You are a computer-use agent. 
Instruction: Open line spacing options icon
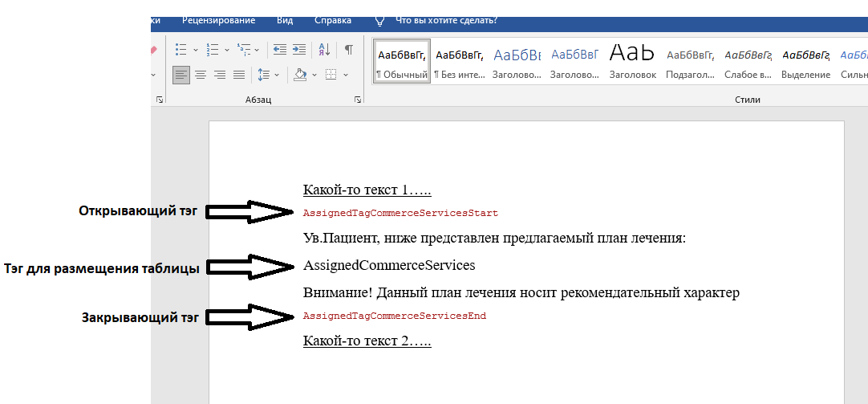click(x=263, y=74)
